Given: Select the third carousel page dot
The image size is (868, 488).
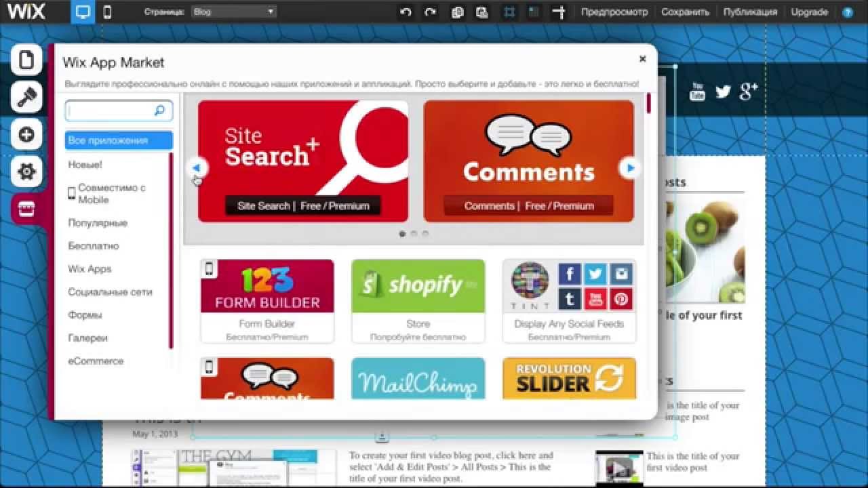Looking at the screenshot, I should coord(425,234).
